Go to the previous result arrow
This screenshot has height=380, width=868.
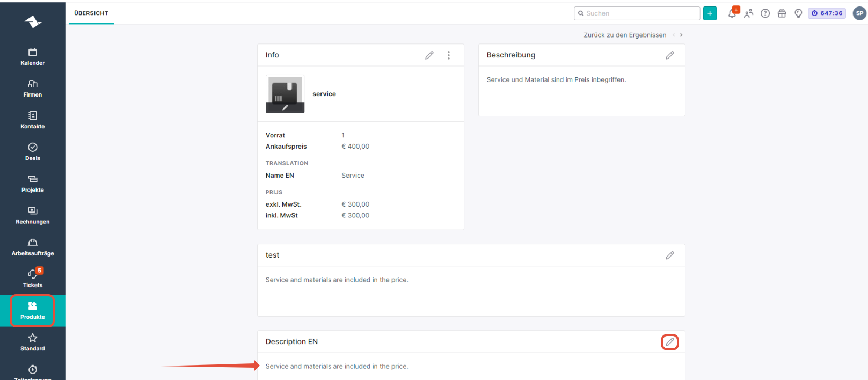(674, 35)
